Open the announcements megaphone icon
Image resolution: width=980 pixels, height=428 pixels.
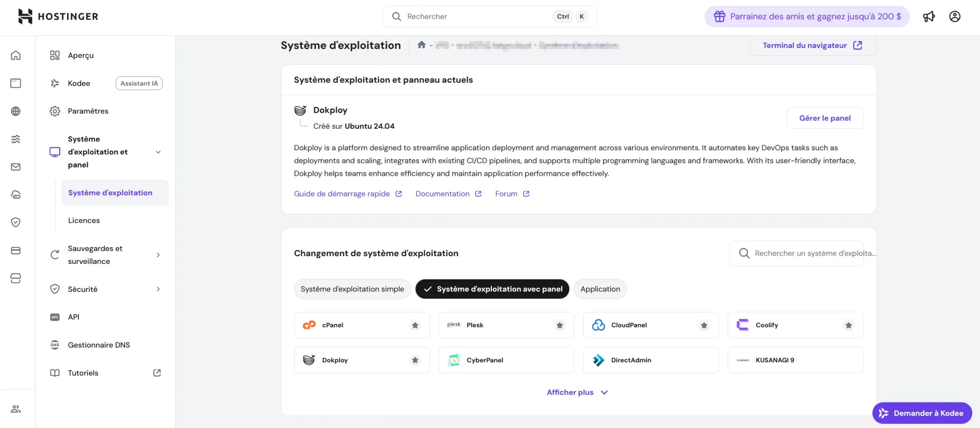tap(929, 17)
